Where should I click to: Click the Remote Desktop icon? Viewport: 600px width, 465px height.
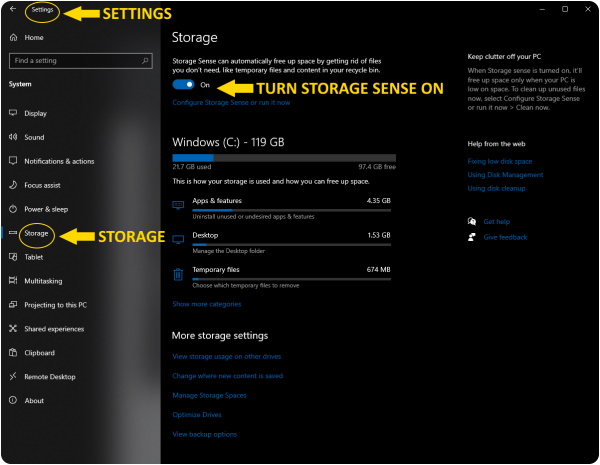click(x=13, y=376)
